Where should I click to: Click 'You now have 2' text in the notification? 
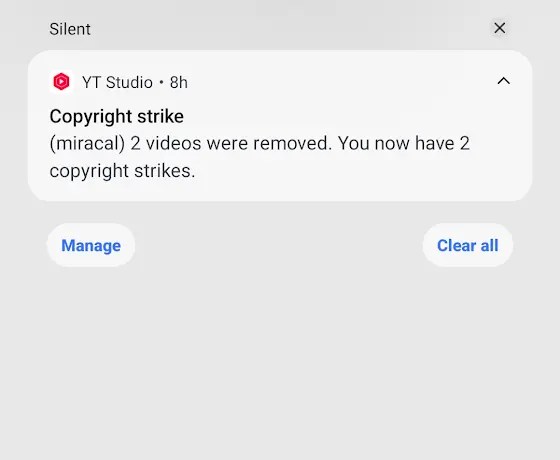click(404, 144)
